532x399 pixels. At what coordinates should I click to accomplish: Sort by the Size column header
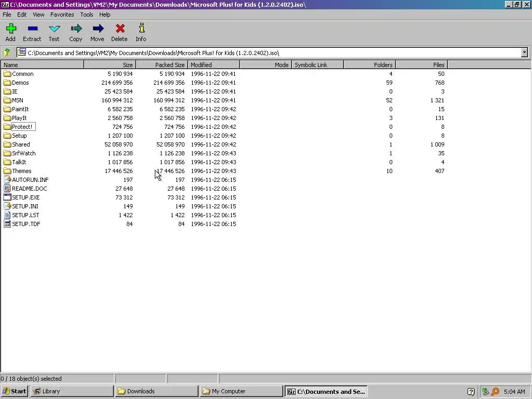(110, 65)
